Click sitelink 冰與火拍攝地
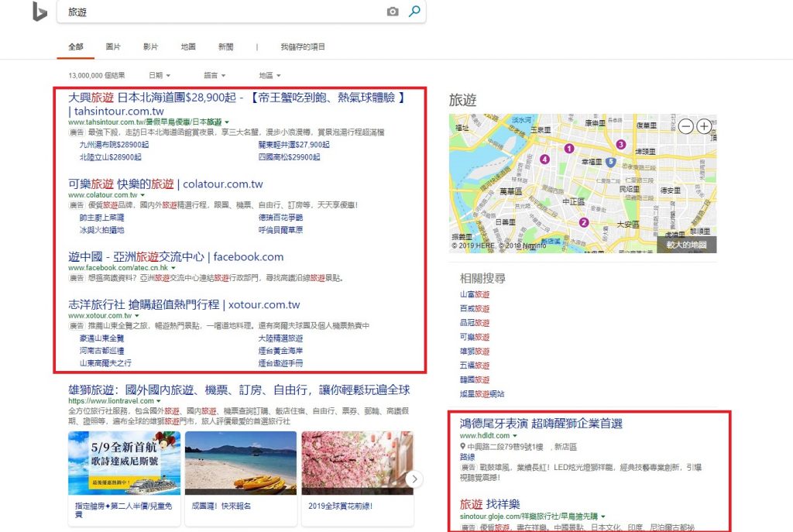This screenshot has height=532, width=793. [101, 230]
